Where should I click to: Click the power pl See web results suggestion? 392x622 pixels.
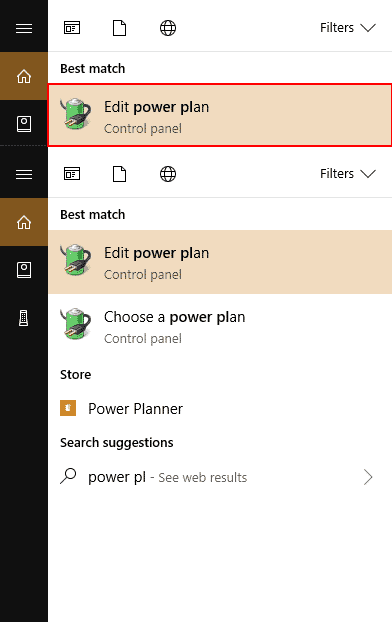tap(220, 477)
